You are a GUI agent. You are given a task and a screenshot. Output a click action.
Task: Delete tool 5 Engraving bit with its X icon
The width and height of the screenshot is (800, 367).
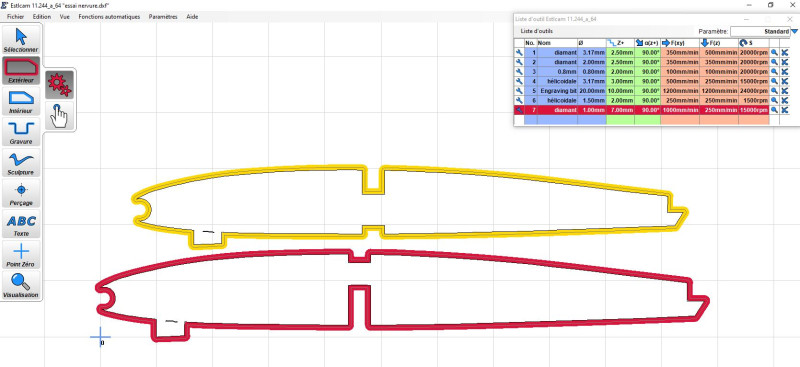tap(785, 91)
